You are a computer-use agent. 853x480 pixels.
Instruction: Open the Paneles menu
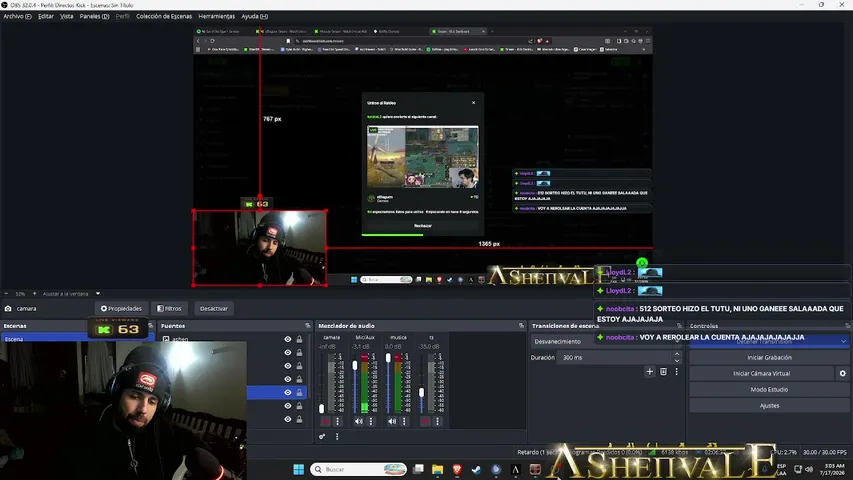coord(94,16)
